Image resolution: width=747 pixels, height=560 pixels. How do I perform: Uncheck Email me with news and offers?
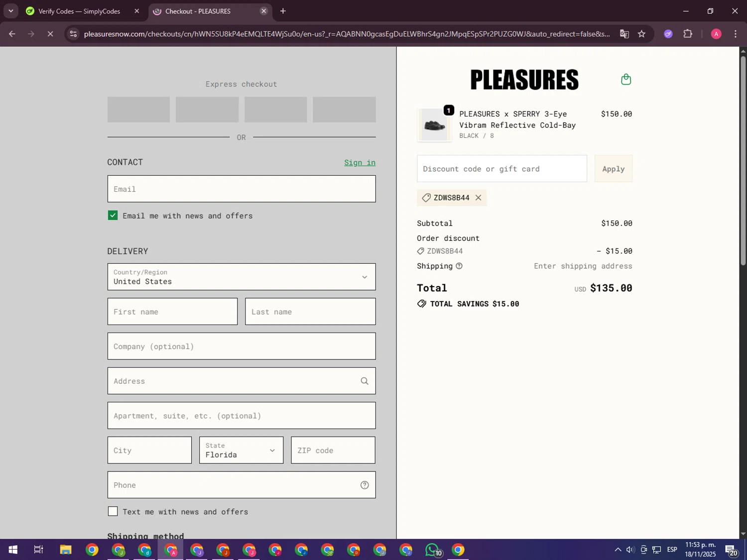point(113,216)
